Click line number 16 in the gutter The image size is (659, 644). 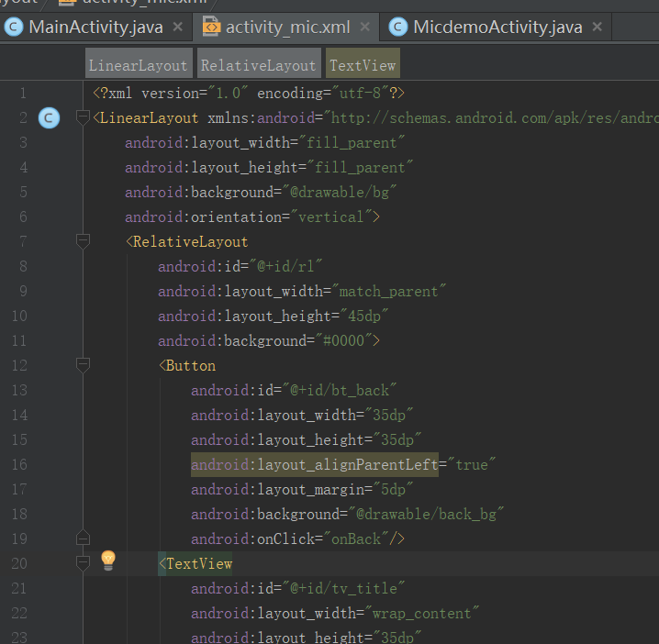click(x=19, y=464)
